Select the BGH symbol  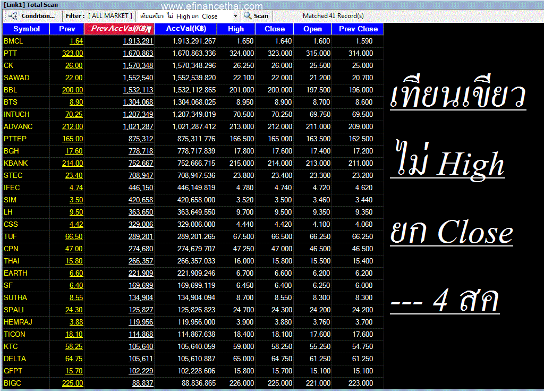pyautogui.click(x=11, y=151)
